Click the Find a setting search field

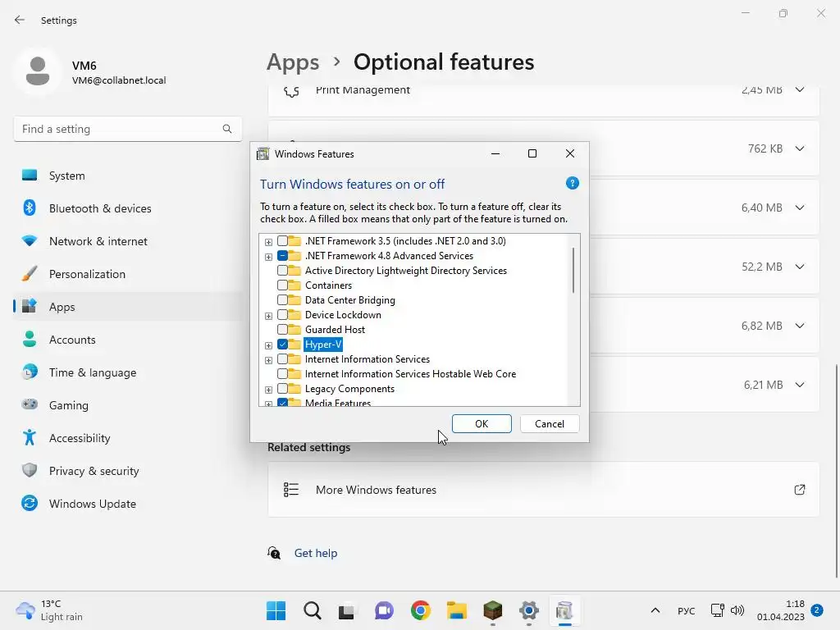pos(127,129)
